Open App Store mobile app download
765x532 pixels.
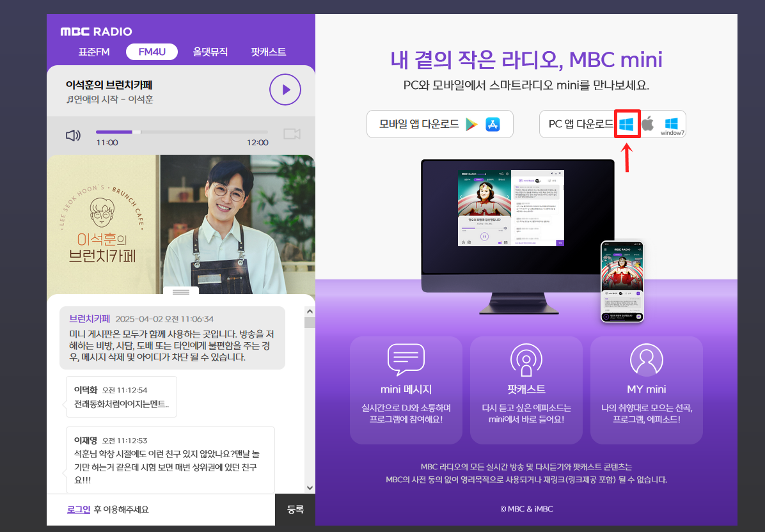(x=493, y=124)
